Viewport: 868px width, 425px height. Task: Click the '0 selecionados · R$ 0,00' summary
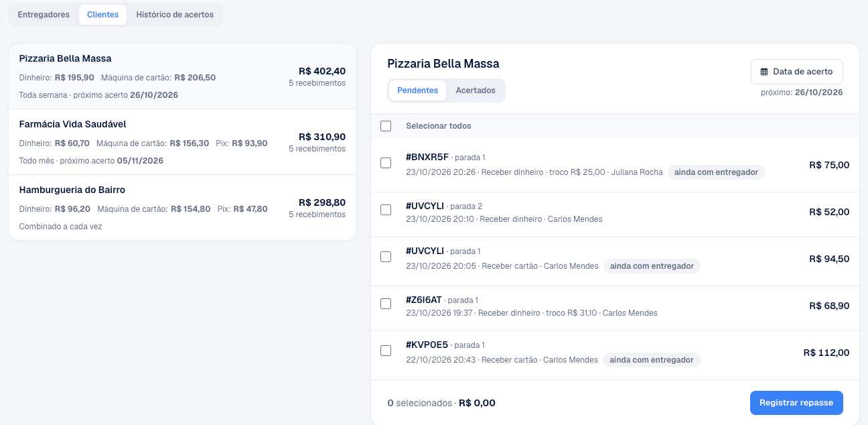441,403
